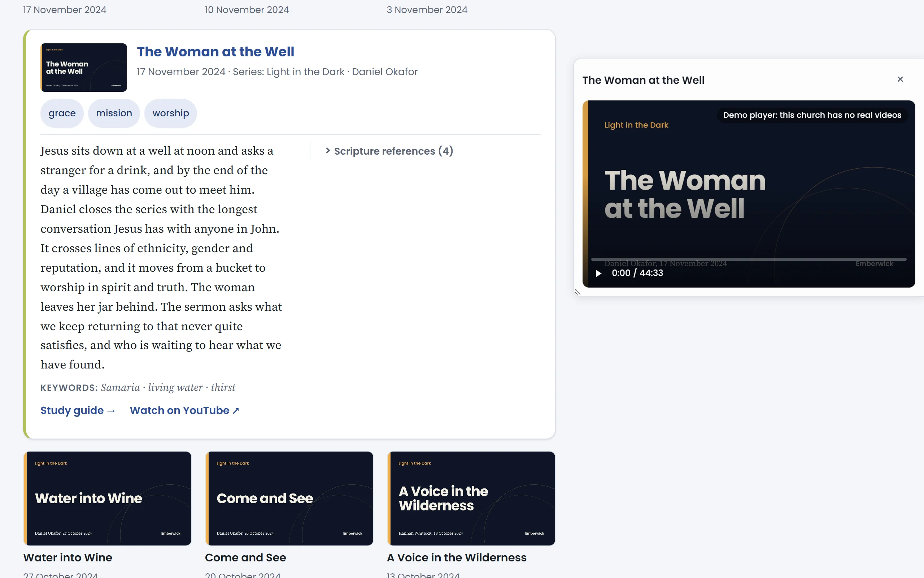Filter by the worship tag
Screen dimensions: 924x578
[x=171, y=113]
